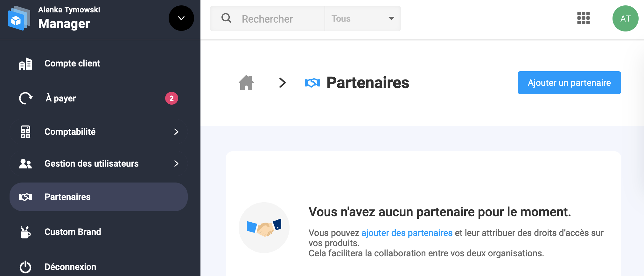Click the Custom Brand pencil cup icon

pos(25,232)
